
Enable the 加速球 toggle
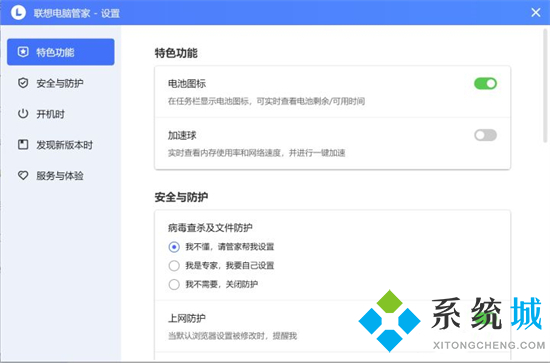[485, 135]
